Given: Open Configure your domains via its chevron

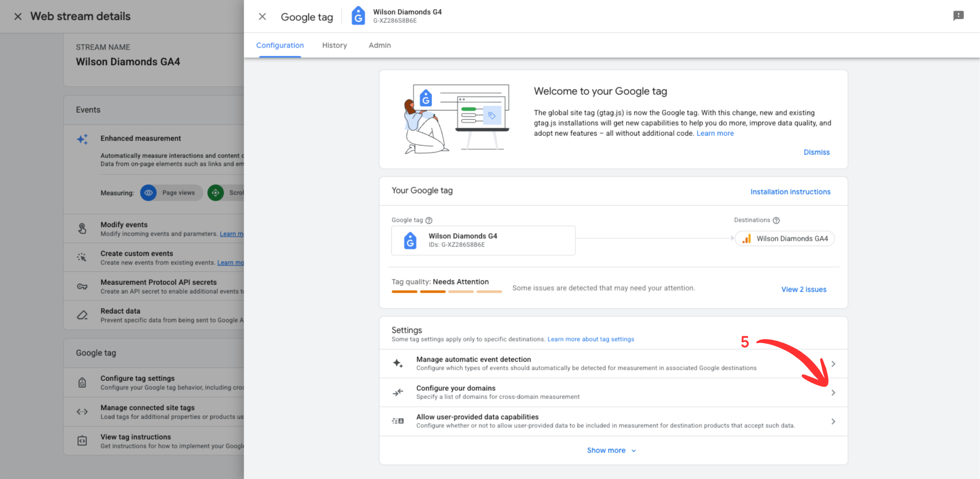Looking at the screenshot, I should coord(833,392).
